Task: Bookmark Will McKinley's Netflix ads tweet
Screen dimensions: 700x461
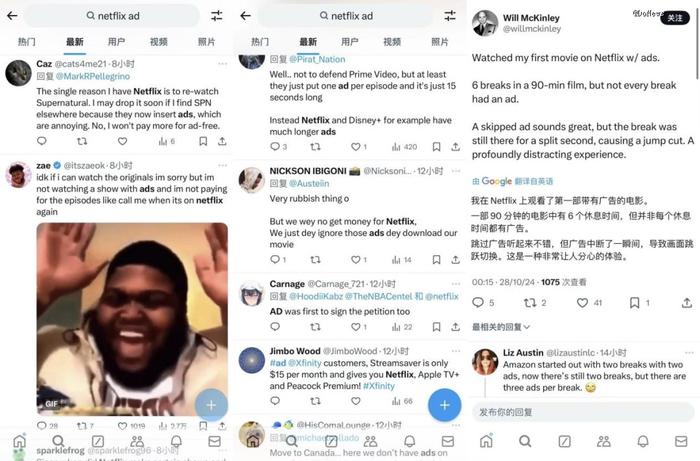Action: (x=634, y=303)
